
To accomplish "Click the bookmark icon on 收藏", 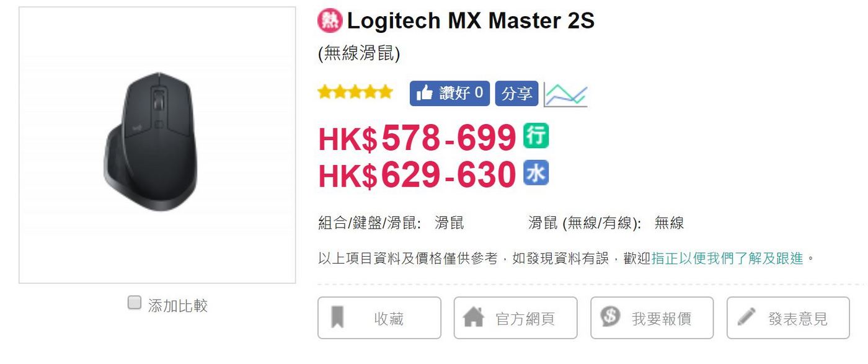I will click(337, 317).
